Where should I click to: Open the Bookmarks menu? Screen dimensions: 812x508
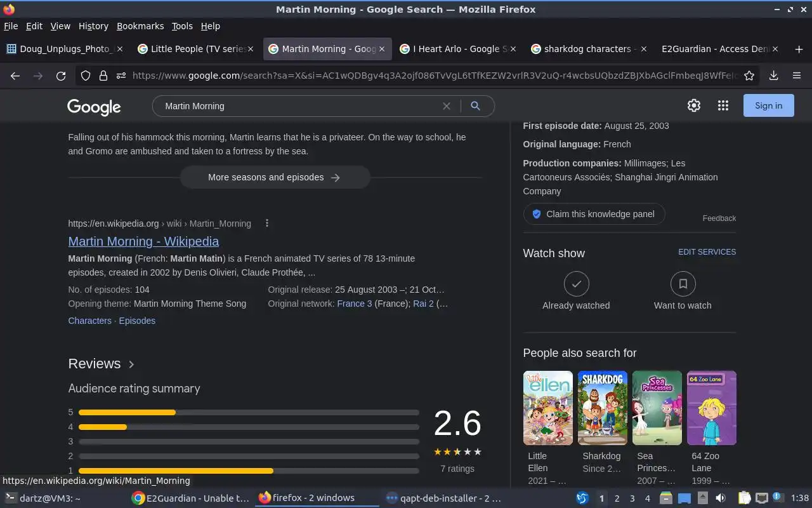(x=140, y=26)
